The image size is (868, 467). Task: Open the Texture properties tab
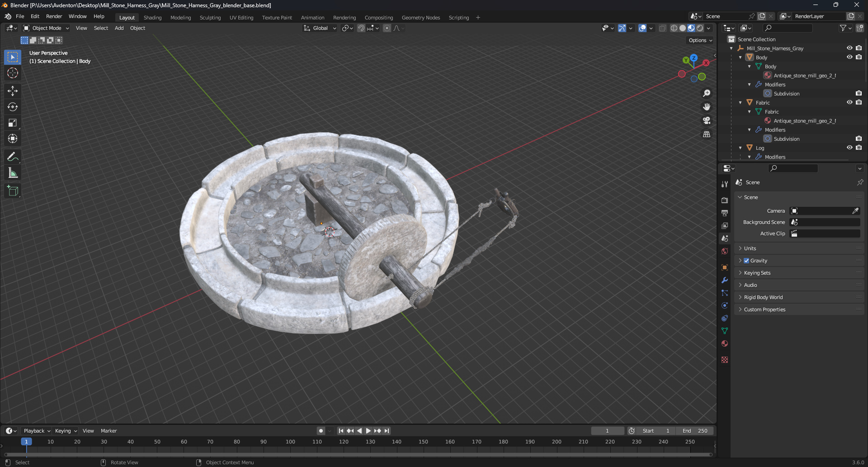point(725,360)
